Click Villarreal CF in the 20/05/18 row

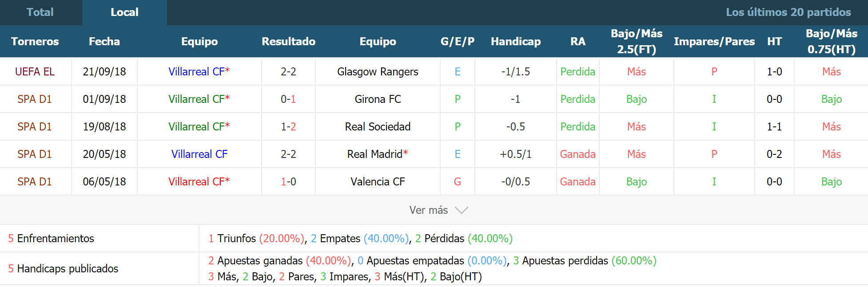(x=199, y=154)
